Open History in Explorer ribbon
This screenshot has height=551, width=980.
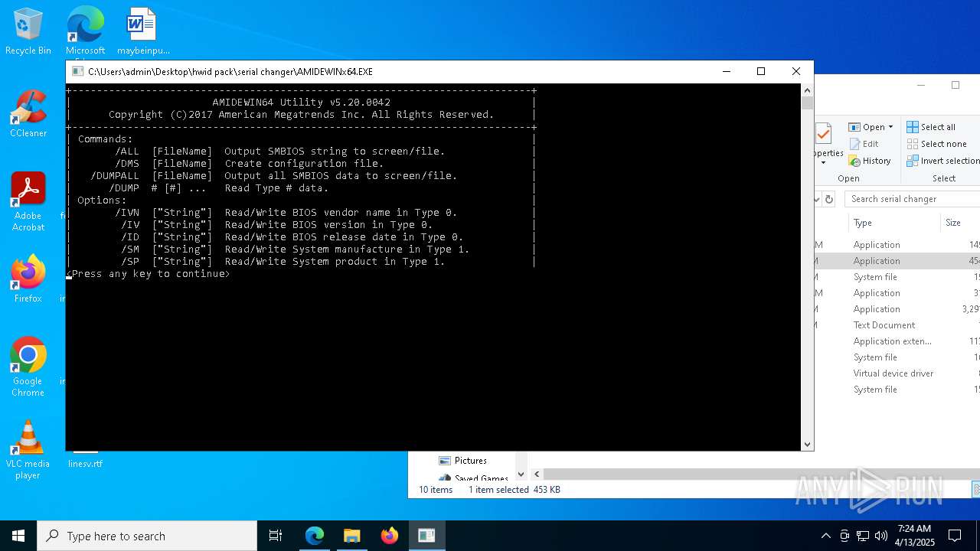pos(870,161)
